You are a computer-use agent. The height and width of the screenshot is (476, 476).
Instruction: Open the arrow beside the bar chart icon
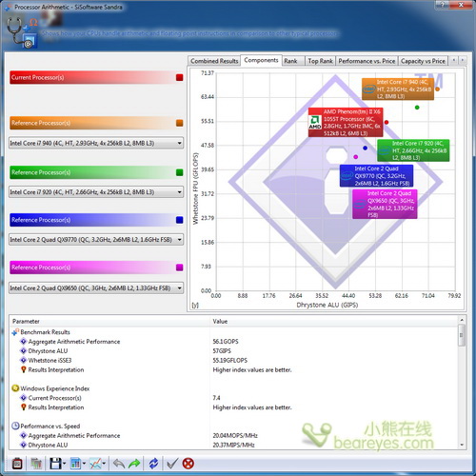[84, 464]
